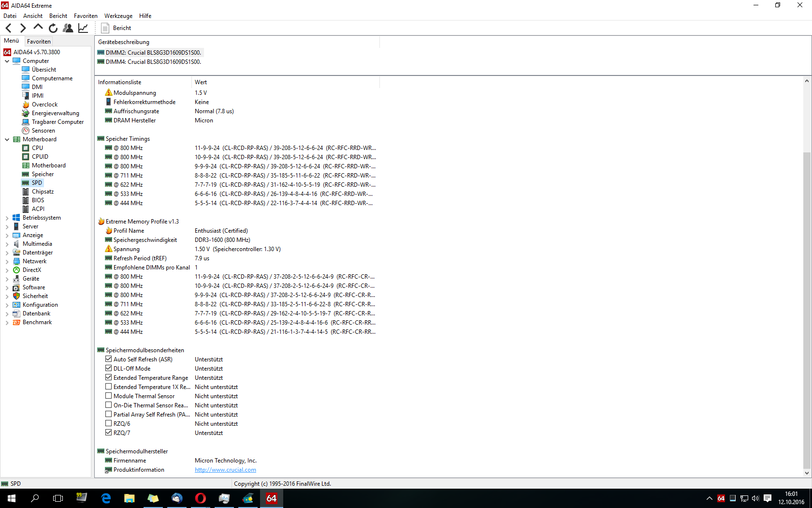Expand the Netzwerk tree node
The height and width of the screenshot is (508, 812).
click(7, 261)
